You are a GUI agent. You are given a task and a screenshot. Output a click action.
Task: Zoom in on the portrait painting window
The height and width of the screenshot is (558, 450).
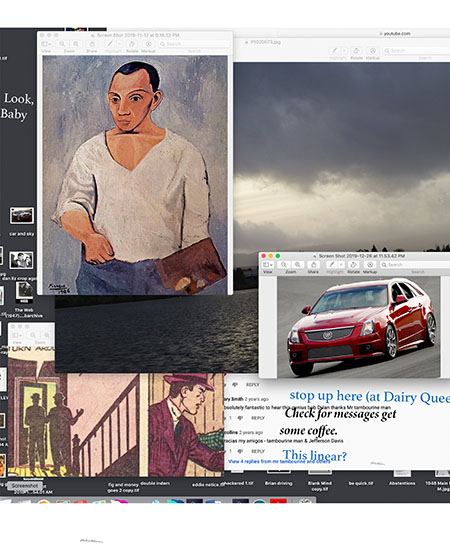pyautogui.click(x=76, y=44)
